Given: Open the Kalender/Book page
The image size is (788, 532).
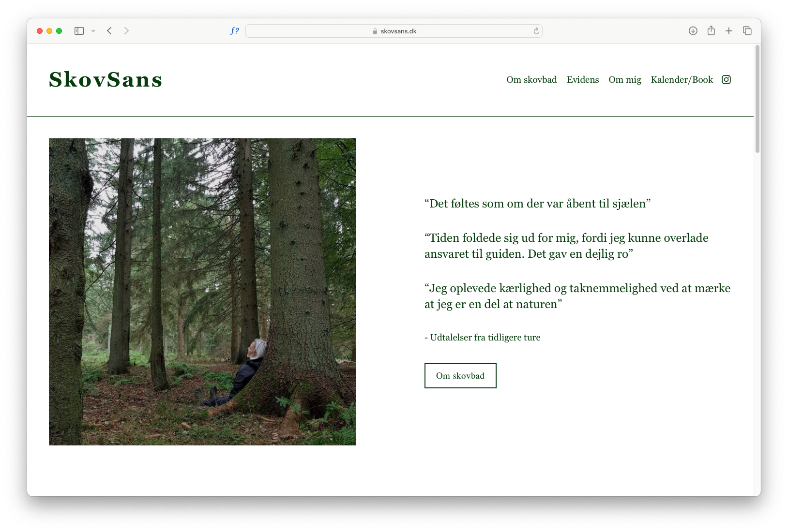Looking at the screenshot, I should [682, 80].
